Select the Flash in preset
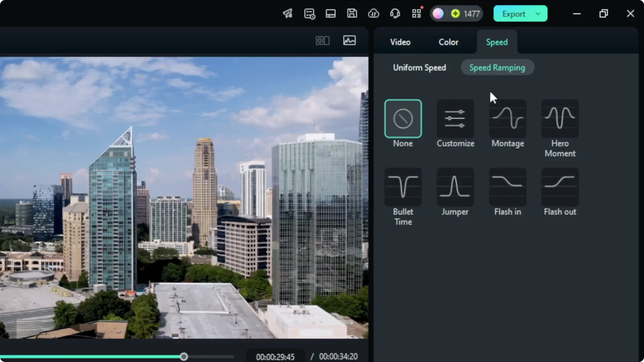This screenshot has height=362, width=644. click(x=507, y=187)
